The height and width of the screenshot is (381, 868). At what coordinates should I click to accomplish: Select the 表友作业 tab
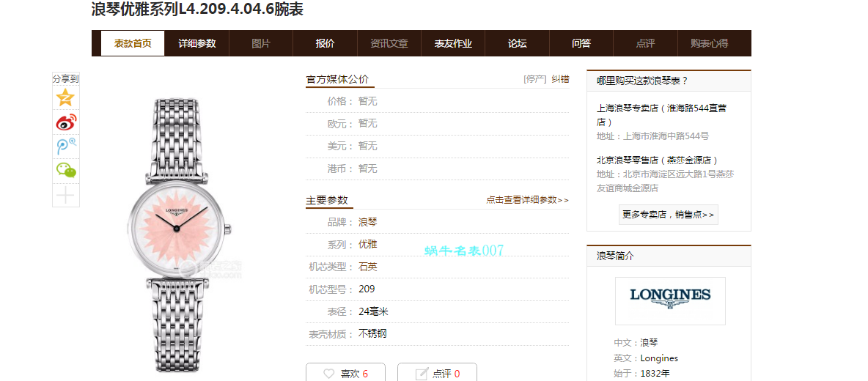453,43
